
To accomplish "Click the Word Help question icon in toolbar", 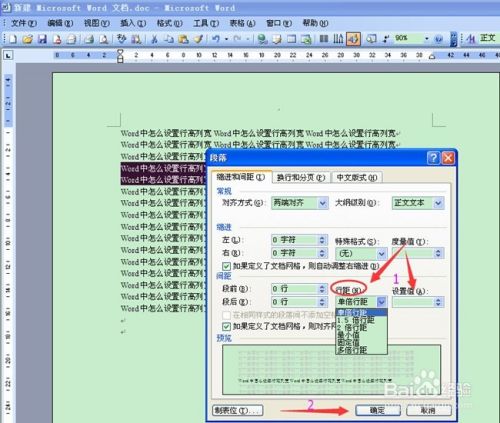I will [439, 39].
